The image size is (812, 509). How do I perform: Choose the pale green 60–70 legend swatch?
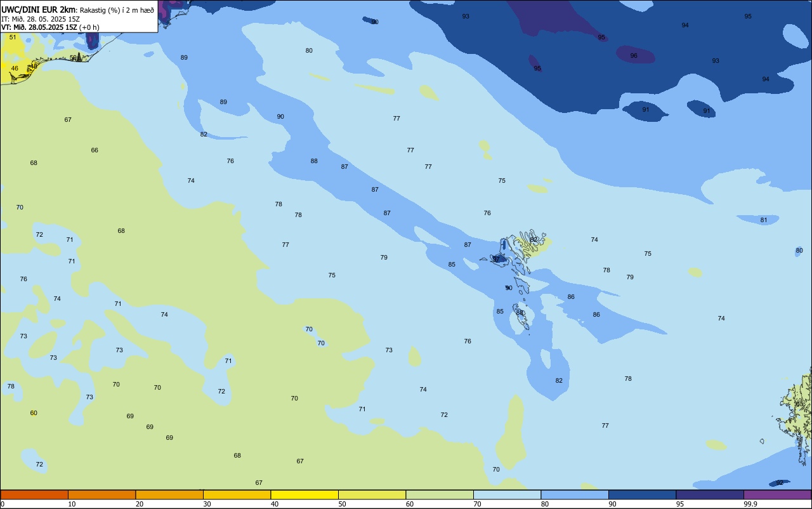[x=440, y=494]
